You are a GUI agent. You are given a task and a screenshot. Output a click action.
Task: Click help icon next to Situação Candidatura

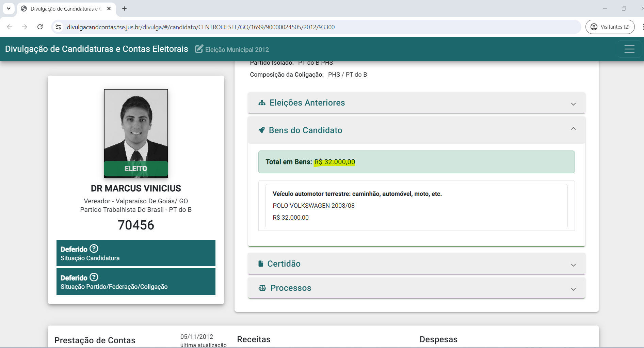[x=94, y=249]
